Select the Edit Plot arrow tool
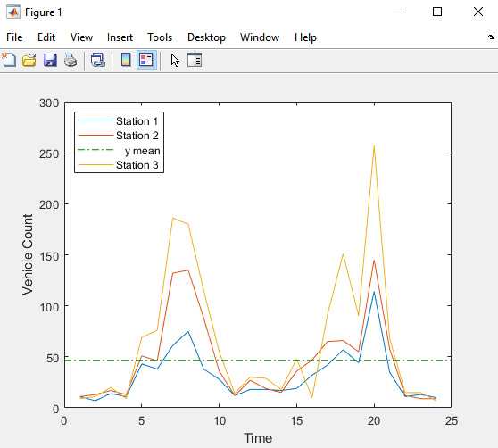The image size is (498, 448). coord(175,60)
